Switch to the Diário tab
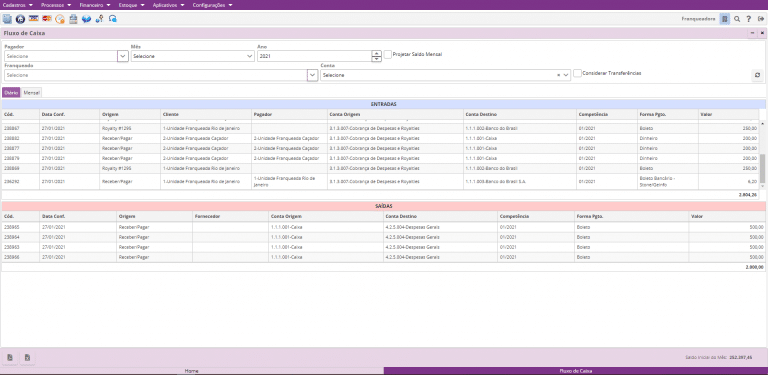The width and height of the screenshot is (768, 375). coord(11,93)
